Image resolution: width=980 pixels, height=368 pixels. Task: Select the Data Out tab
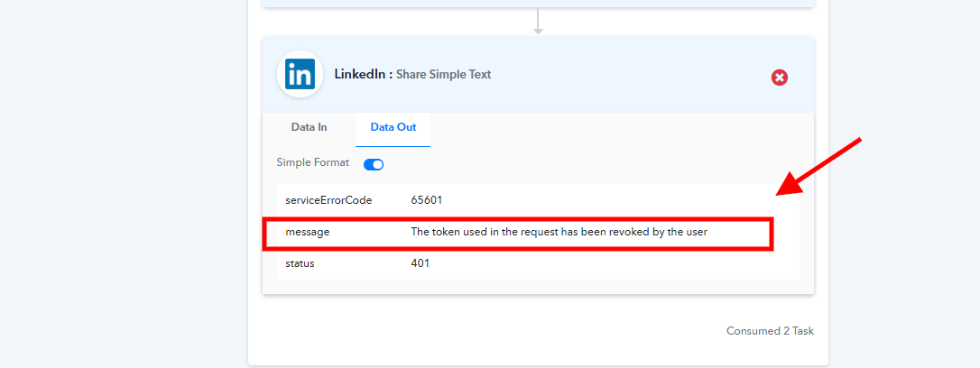pyautogui.click(x=393, y=127)
